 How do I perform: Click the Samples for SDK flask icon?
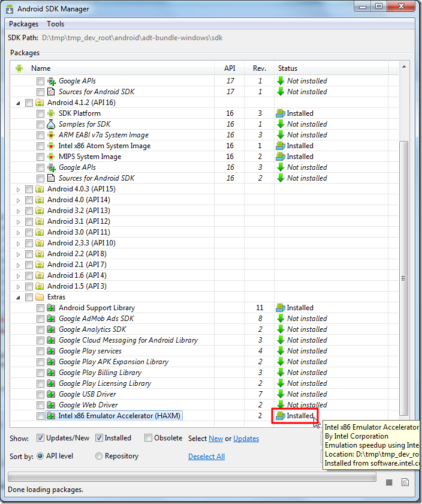click(51, 124)
